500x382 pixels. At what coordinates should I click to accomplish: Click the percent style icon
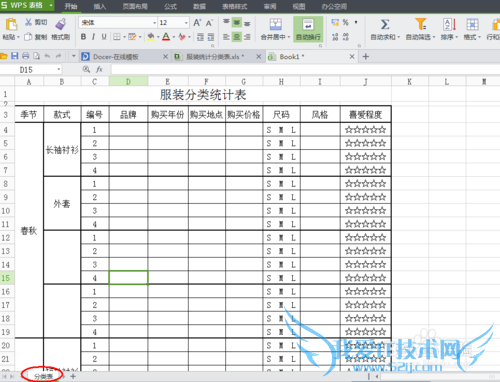[346, 22]
